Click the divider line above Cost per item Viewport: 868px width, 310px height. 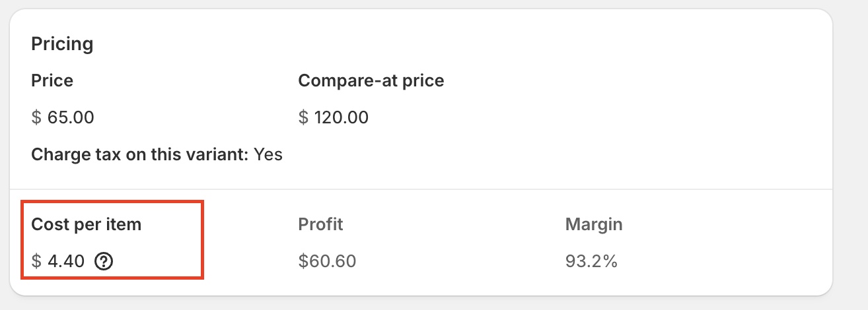click(x=421, y=190)
